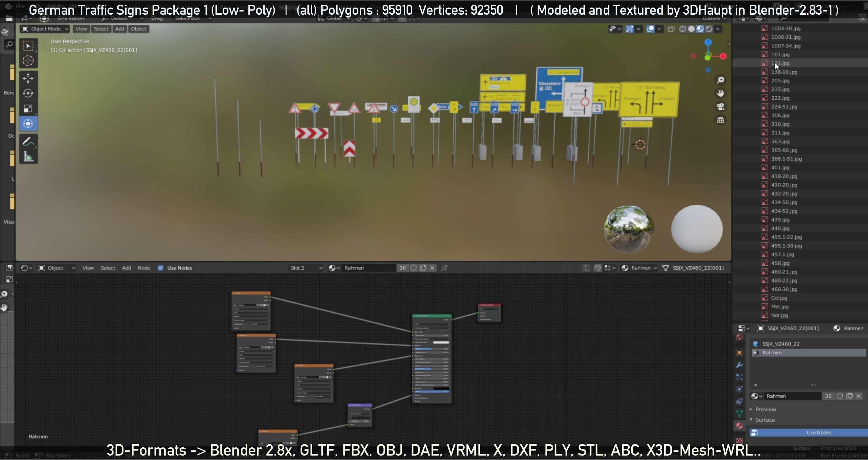Select the Annotate pencil tool
Viewport: 868px width, 460px height.
[28, 142]
